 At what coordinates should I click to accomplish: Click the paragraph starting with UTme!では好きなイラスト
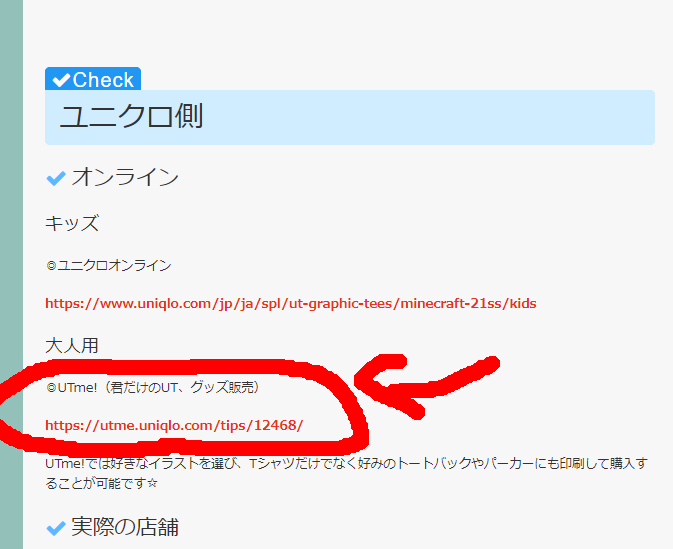coord(346,473)
